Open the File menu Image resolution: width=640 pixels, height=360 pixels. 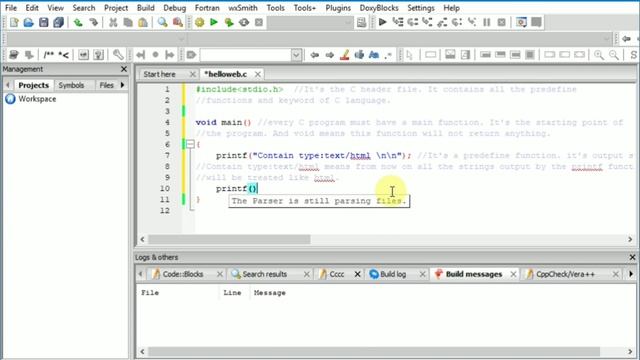[x=11, y=8]
